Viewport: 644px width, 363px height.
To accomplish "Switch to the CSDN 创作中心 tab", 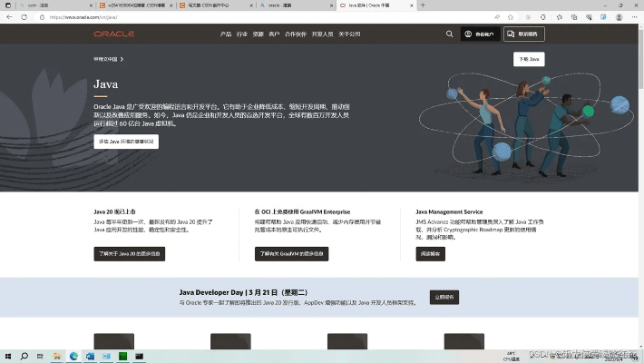I will click(217, 5).
